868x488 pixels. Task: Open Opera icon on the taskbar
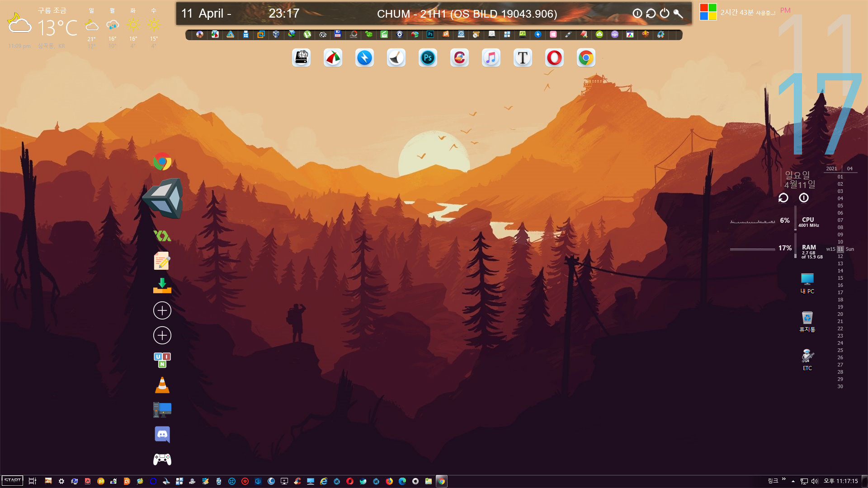(x=350, y=481)
